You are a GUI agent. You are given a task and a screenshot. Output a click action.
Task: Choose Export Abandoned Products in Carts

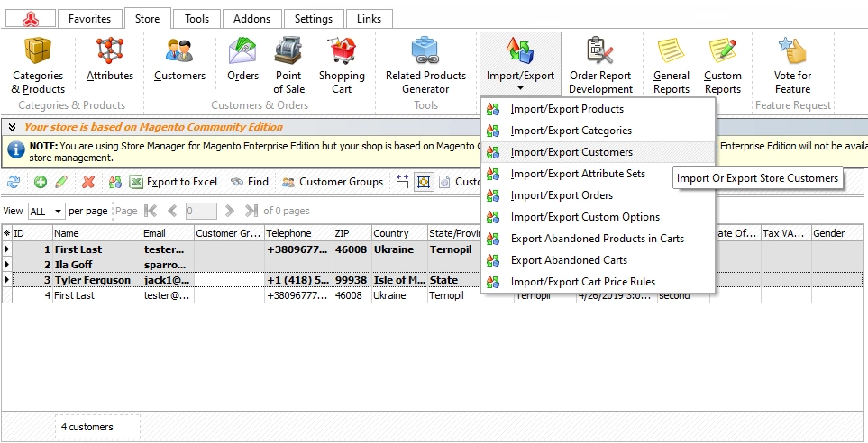(x=598, y=239)
